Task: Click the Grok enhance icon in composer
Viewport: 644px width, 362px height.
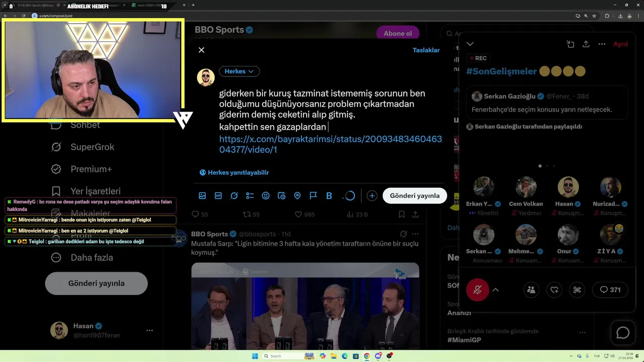Action: tap(234, 196)
